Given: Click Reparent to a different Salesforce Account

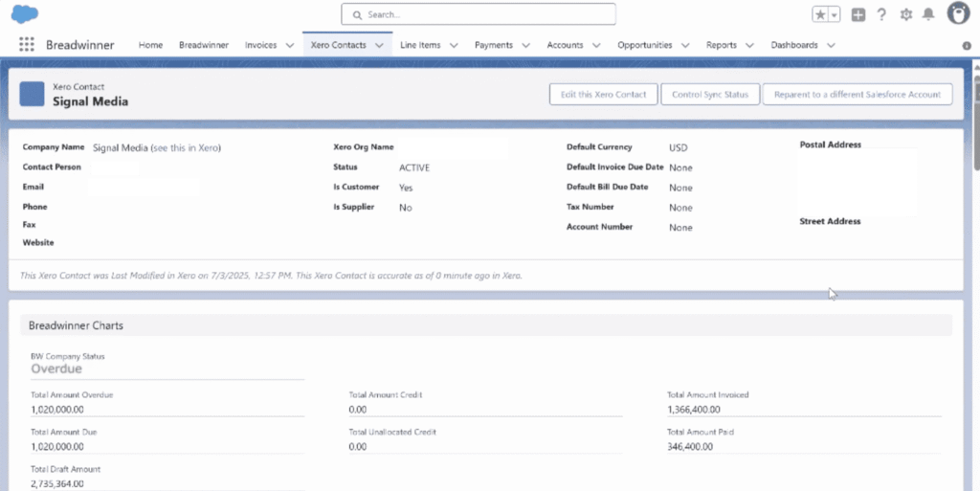Looking at the screenshot, I should 857,95.
